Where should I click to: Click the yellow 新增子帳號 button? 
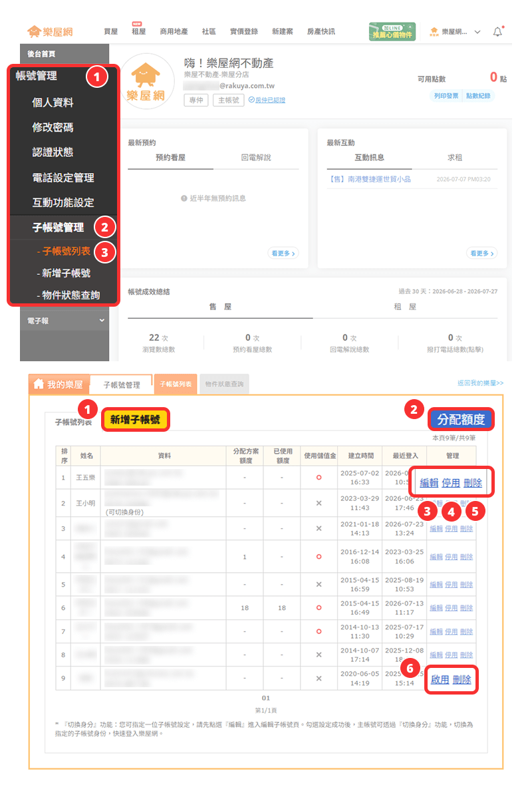pos(135,419)
